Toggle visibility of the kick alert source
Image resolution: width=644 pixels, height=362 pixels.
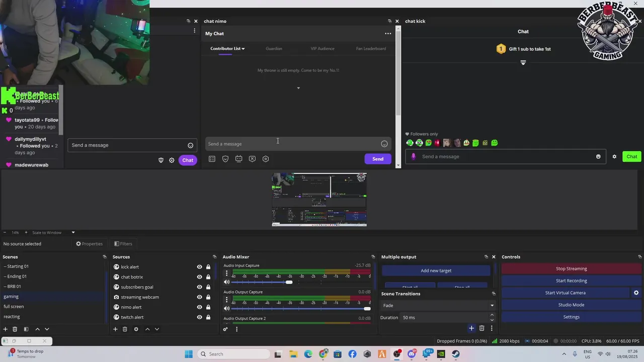point(199,267)
